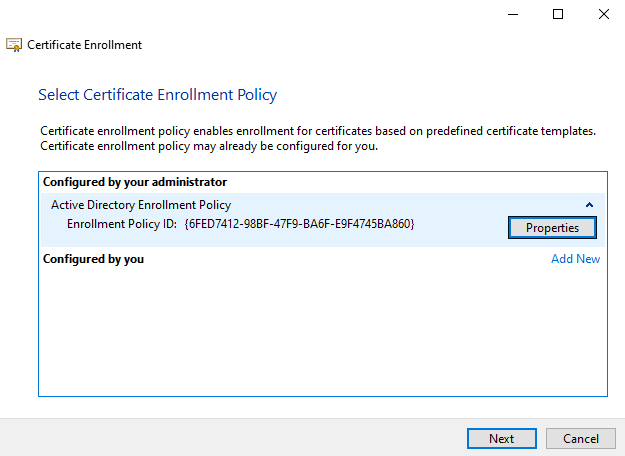Screen dimensions: 625x456
Task: Click the 'Select Certificate Enrollment Policy' heading
Action: point(157,95)
